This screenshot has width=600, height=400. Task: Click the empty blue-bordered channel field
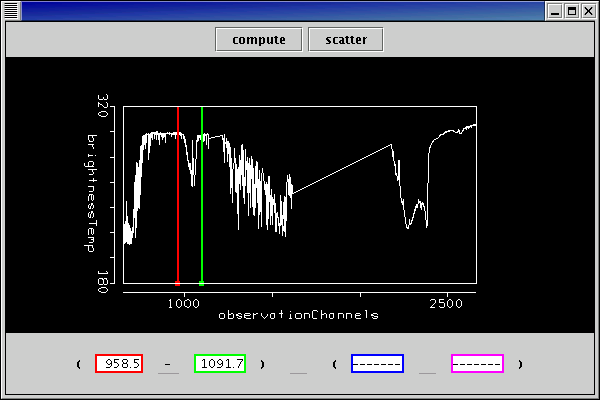pos(377,364)
